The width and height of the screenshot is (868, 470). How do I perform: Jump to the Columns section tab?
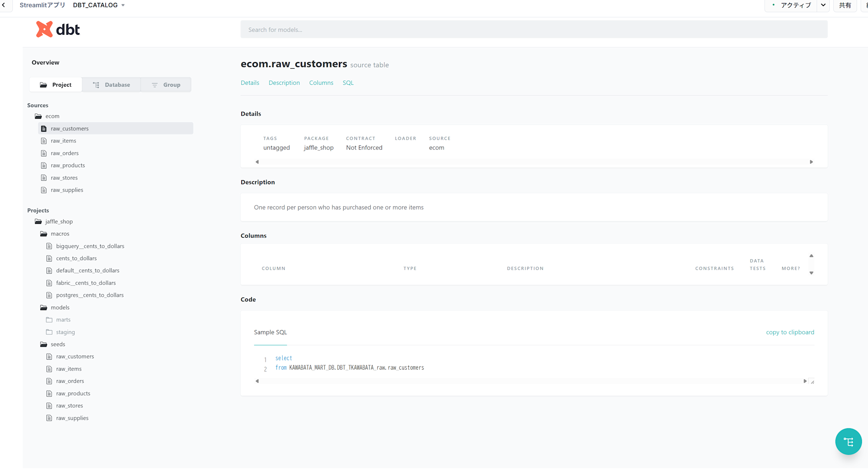321,83
